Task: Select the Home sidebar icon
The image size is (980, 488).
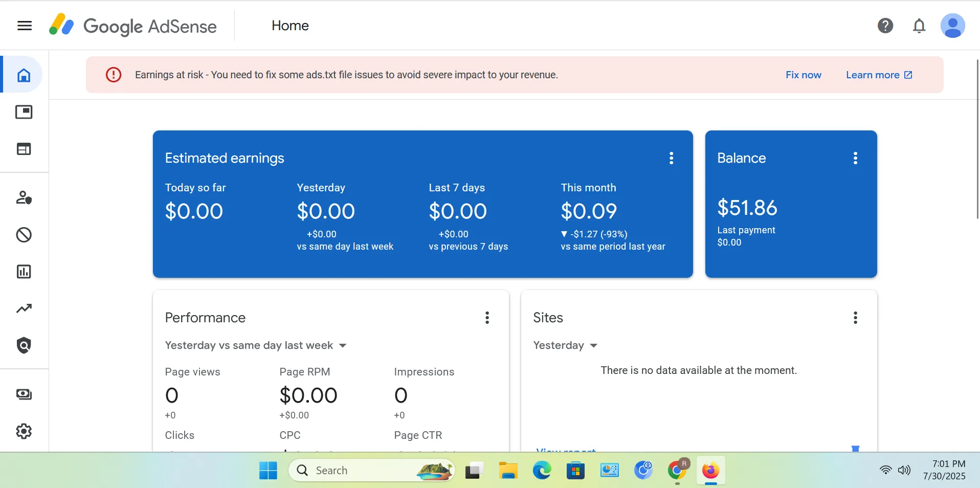Action: click(24, 75)
